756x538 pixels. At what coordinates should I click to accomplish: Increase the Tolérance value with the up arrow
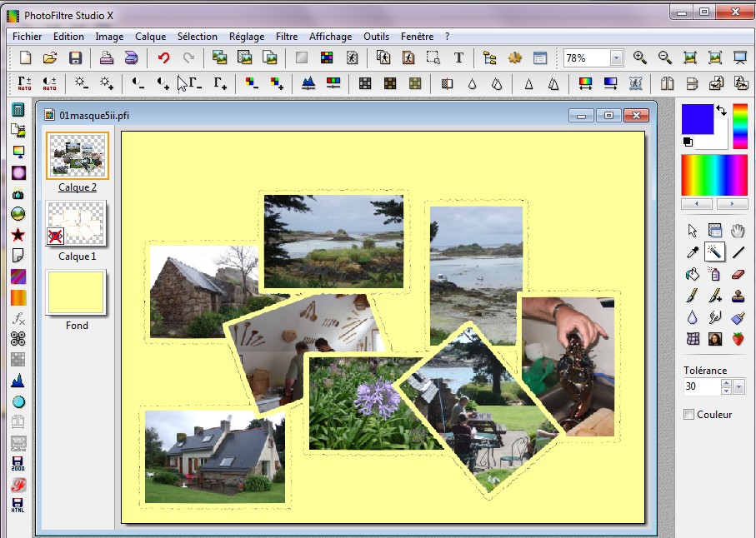(x=726, y=383)
